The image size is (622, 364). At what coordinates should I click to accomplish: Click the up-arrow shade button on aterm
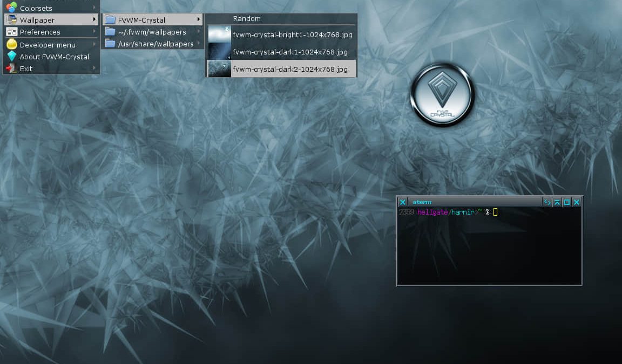(557, 202)
